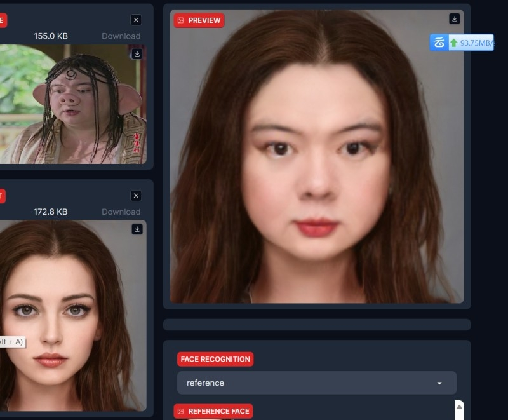Click the image icon in PREVIEW label
The width and height of the screenshot is (508, 420).
pos(181,20)
